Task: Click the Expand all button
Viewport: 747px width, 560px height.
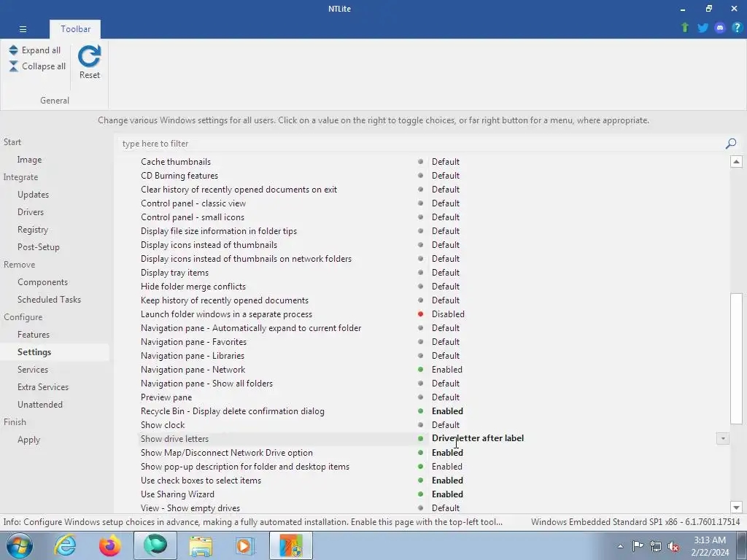Action: point(35,50)
